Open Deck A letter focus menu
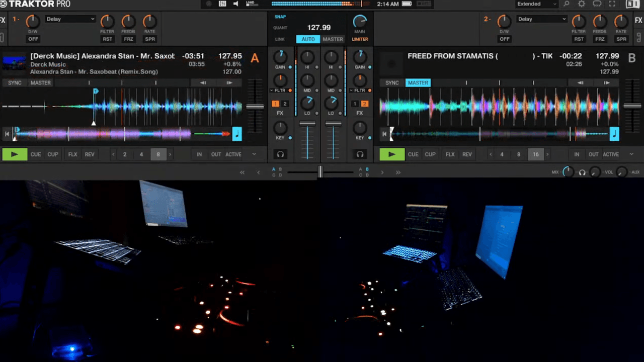 (x=255, y=58)
